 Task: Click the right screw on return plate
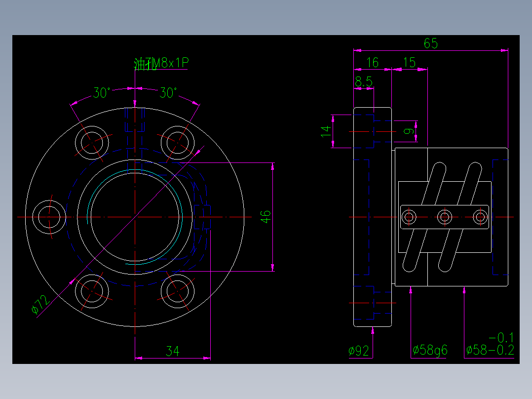(x=480, y=217)
